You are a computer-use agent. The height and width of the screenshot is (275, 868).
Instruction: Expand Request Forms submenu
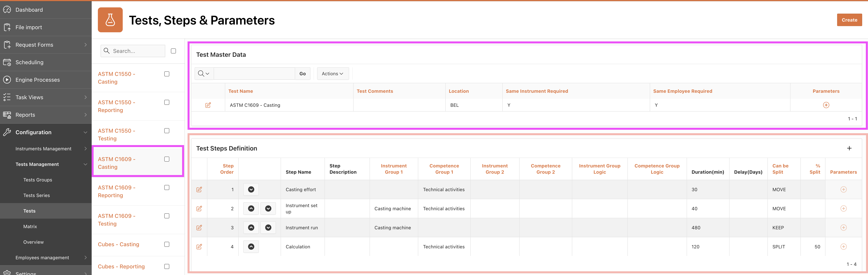pyautogui.click(x=86, y=45)
